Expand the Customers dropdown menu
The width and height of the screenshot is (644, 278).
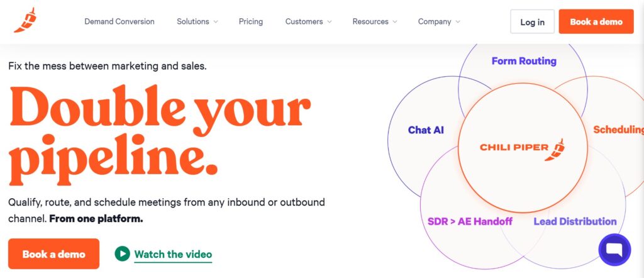[x=308, y=21]
